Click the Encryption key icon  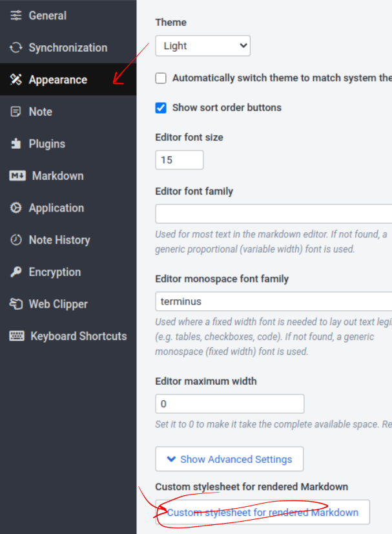[15, 272]
